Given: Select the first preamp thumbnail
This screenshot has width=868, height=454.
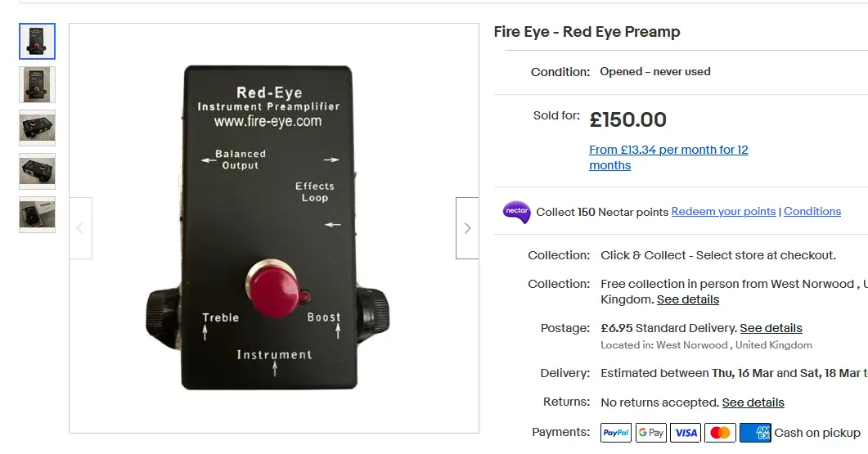Looking at the screenshot, I should 38,42.
